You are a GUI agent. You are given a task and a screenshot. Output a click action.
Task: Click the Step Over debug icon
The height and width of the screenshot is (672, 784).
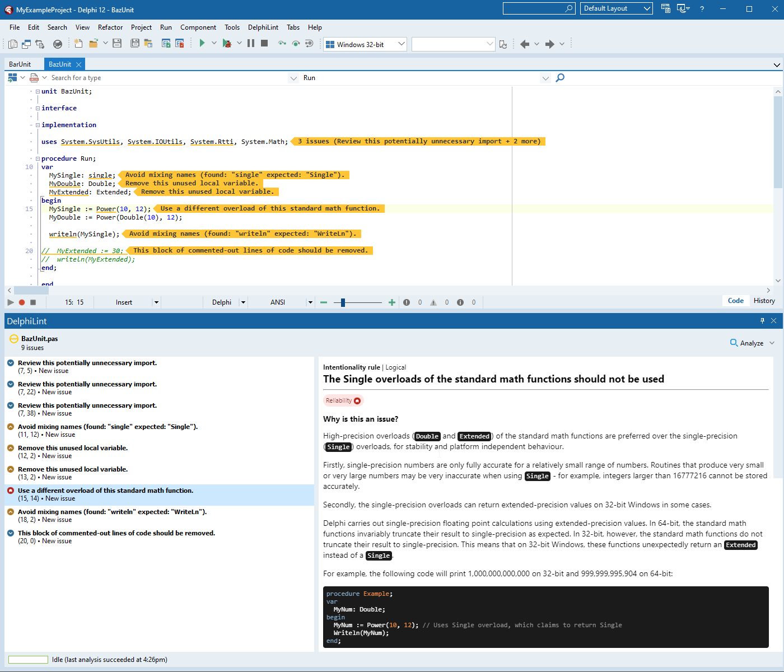point(296,44)
